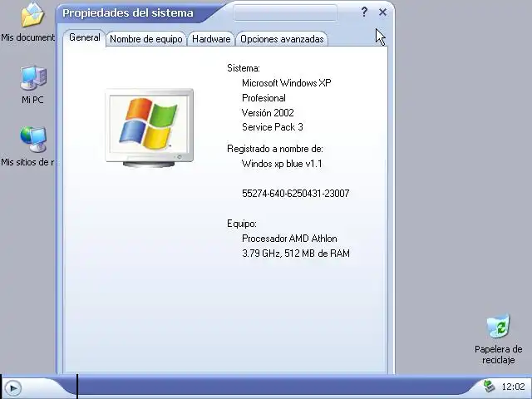532x399 pixels.
Task: Click the Service Pack 3 text
Action: 272,127
